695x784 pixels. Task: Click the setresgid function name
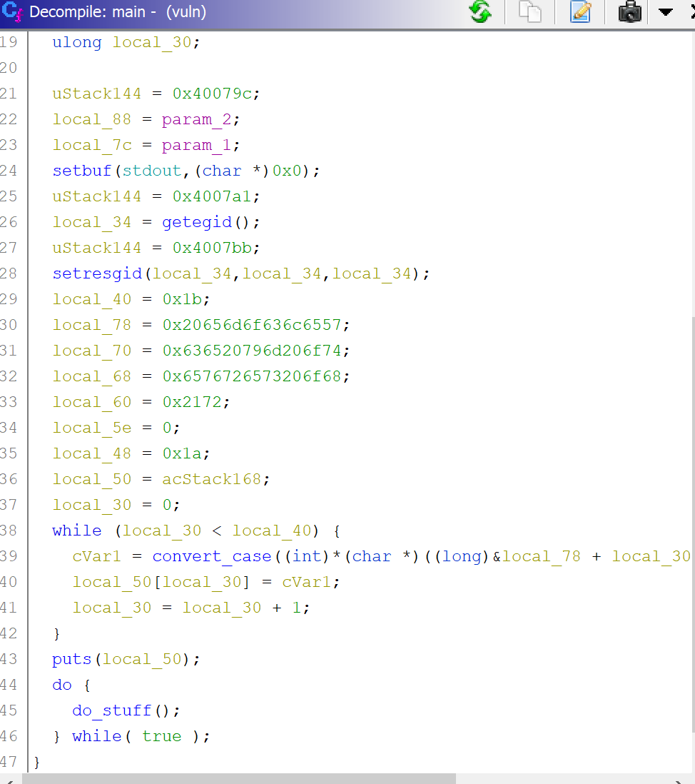tap(98, 273)
